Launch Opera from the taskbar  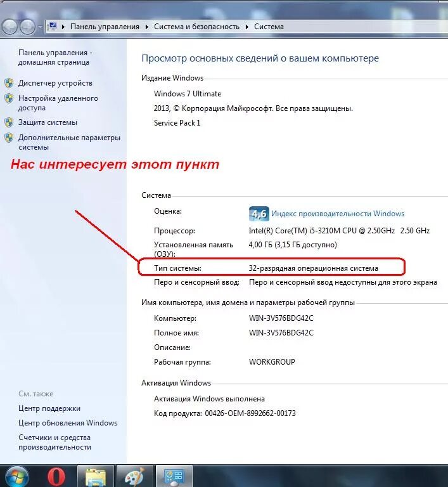click(56, 476)
